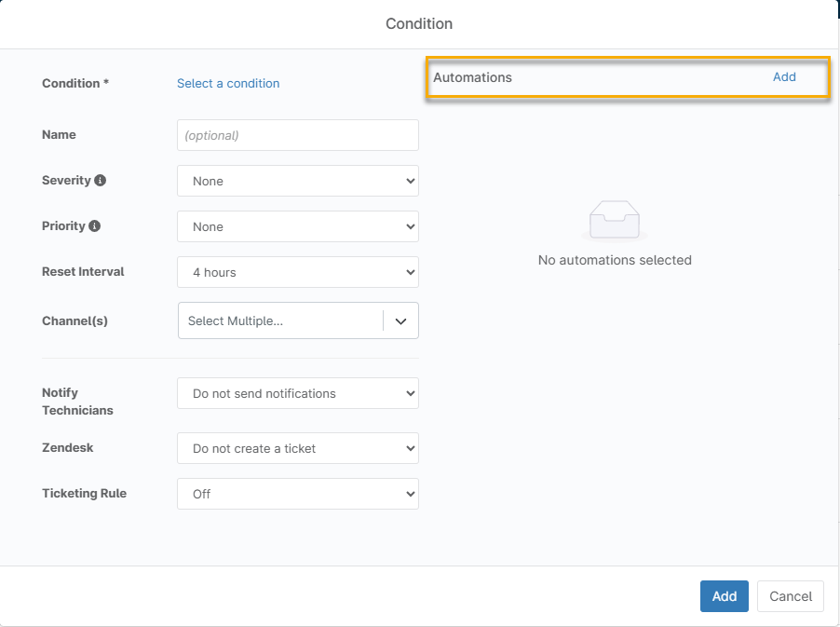The image size is (840, 627).
Task: Click the 'No automations selected' message
Action: click(x=615, y=261)
